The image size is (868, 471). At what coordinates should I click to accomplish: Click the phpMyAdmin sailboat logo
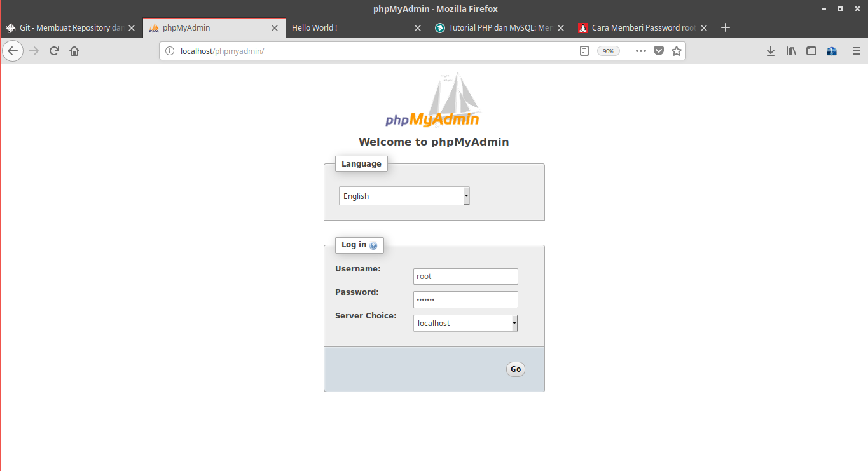[x=433, y=100]
